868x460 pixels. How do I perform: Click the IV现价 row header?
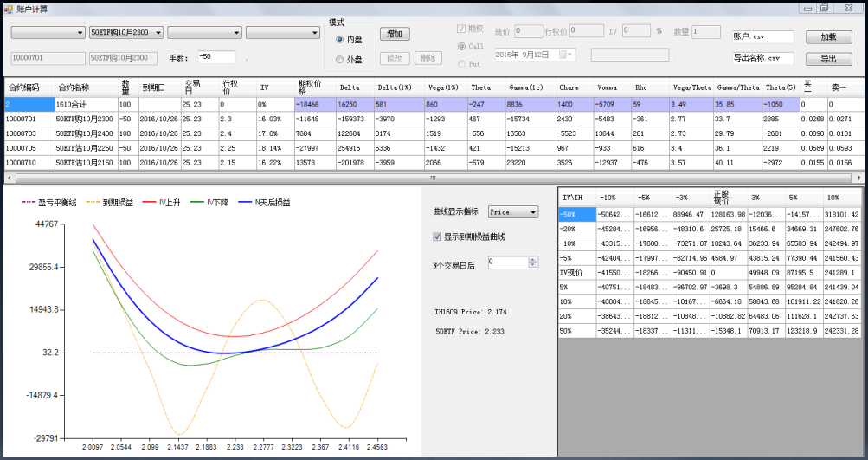pos(577,273)
